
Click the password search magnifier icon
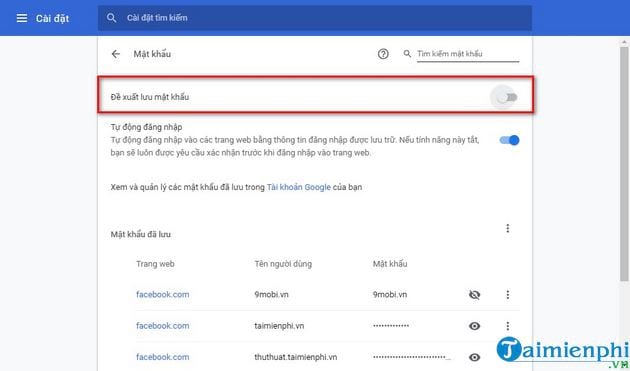[407, 53]
